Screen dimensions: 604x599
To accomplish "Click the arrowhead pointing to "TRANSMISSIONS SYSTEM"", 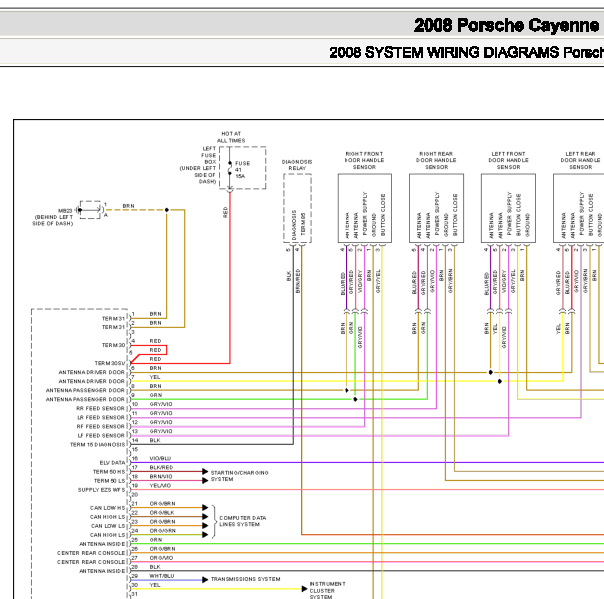I will (x=205, y=580).
